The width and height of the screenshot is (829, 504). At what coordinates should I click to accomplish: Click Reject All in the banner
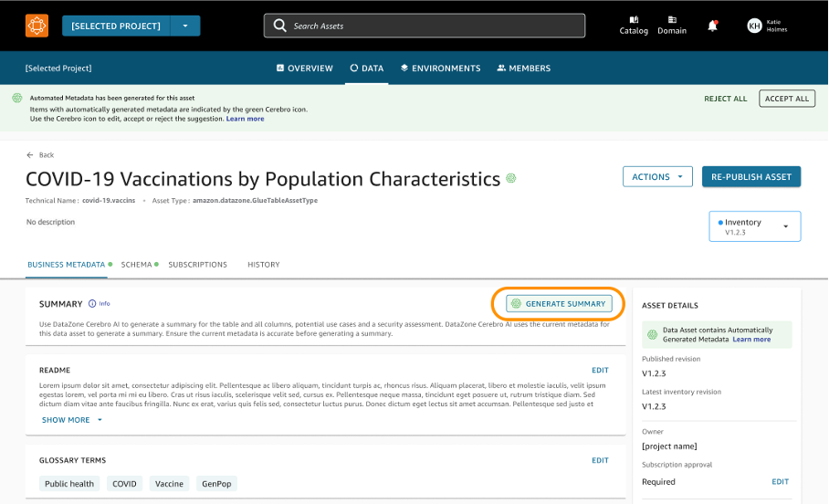(725, 99)
